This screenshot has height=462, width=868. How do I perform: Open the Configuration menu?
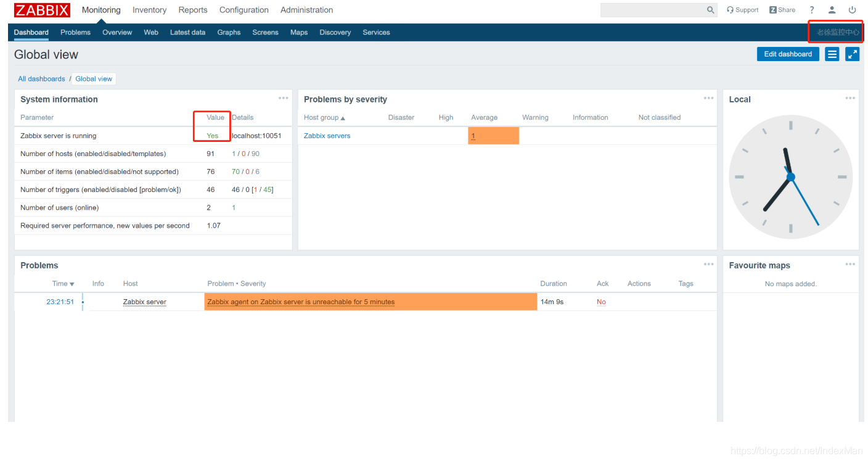[244, 10]
